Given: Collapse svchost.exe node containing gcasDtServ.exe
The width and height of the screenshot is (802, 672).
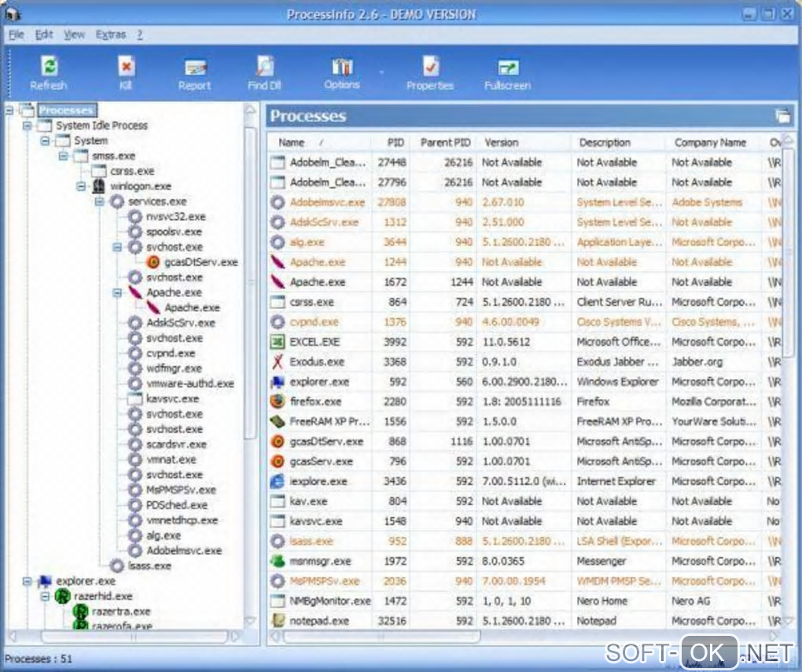Looking at the screenshot, I should point(117,247).
